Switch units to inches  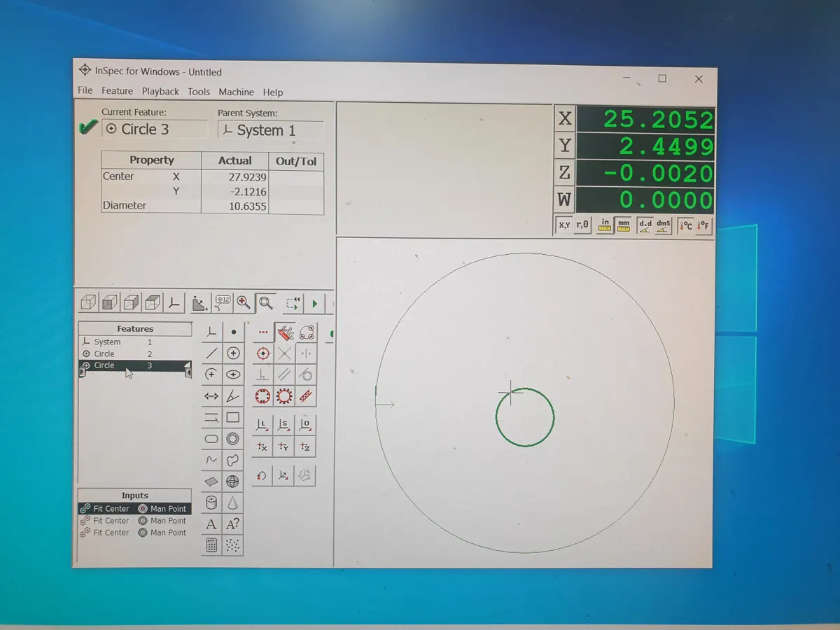tap(605, 225)
